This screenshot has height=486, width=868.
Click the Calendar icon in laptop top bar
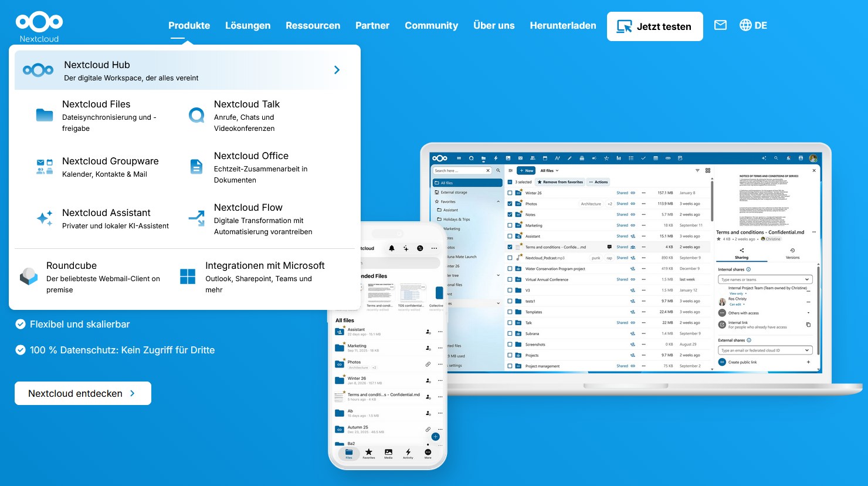coord(545,158)
